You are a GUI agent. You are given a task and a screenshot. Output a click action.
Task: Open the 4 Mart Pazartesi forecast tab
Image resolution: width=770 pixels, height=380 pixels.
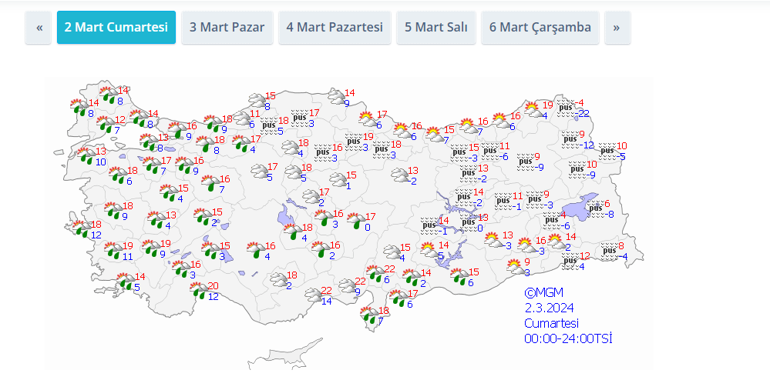(x=334, y=27)
